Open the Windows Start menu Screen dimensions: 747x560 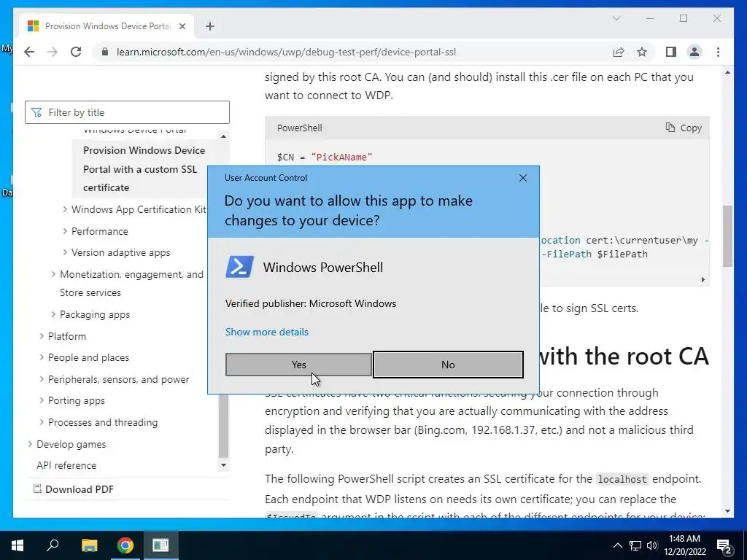18,545
